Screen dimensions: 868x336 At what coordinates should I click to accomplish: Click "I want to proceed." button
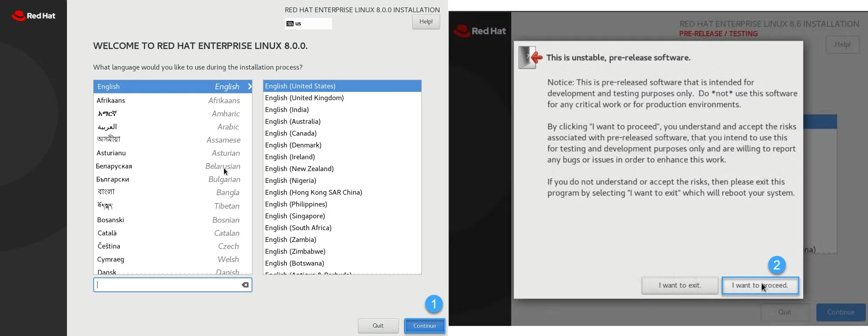click(760, 286)
